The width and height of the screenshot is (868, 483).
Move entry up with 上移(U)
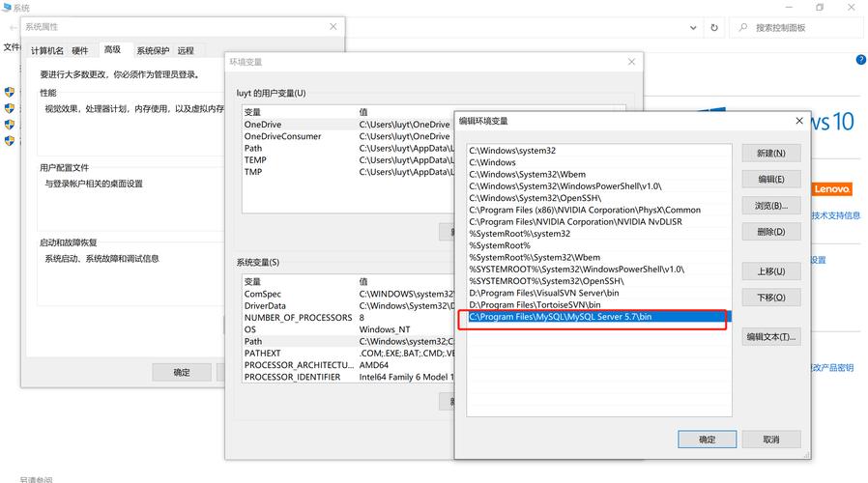(771, 271)
